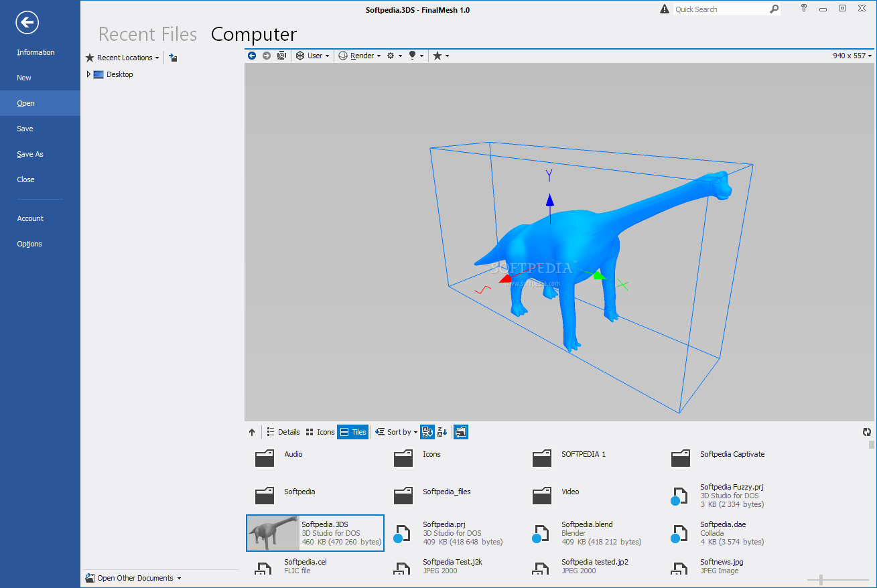Viewport: 877px width, 588px height.
Task: Switch to the Computer tab
Action: pyautogui.click(x=254, y=34)
